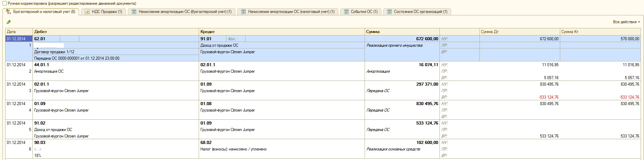Click the Состояния ОС организаций table icon
This screenshot has height=160, width=644.
click(x=389, y=12)
